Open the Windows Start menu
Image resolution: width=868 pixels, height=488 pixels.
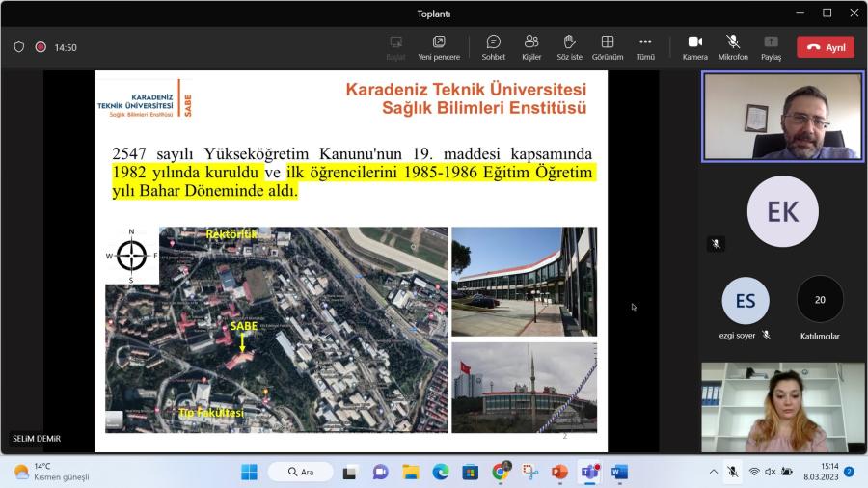(249, 472)
